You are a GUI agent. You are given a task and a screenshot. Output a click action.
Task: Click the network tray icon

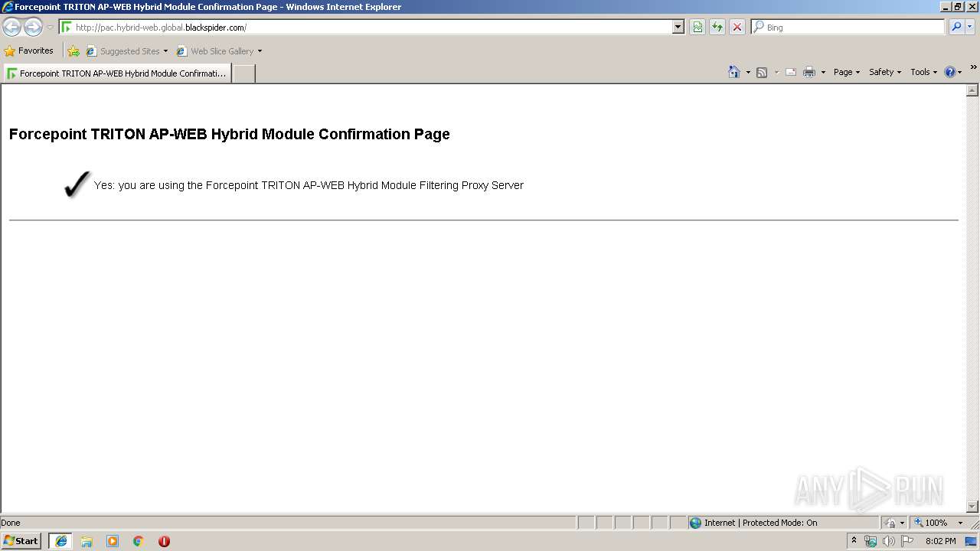[871, 541]
